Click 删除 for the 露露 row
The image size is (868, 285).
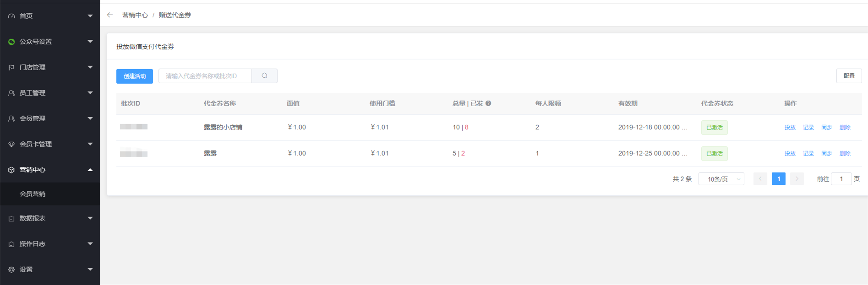[845, 154]
